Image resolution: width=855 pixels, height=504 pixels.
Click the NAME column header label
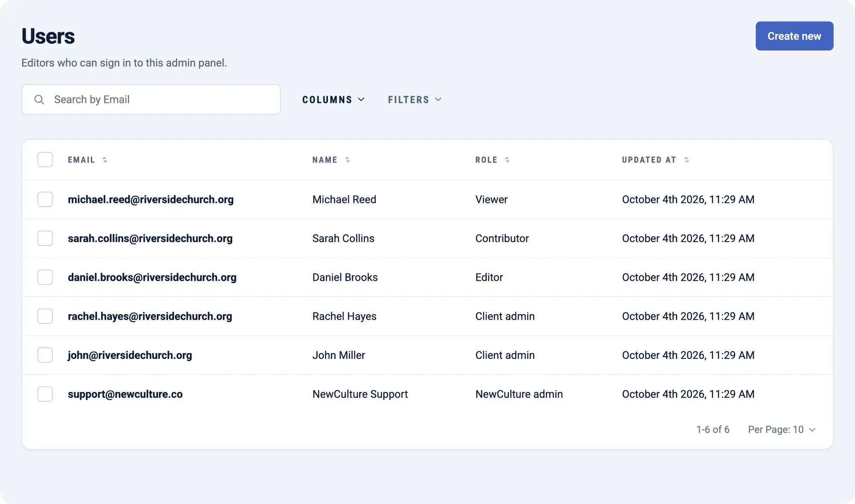tap(325, 160)
